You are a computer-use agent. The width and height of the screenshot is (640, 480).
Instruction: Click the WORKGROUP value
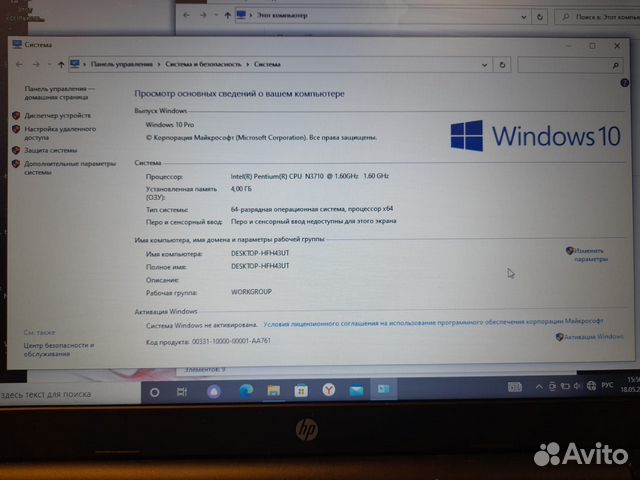point(251,292)
